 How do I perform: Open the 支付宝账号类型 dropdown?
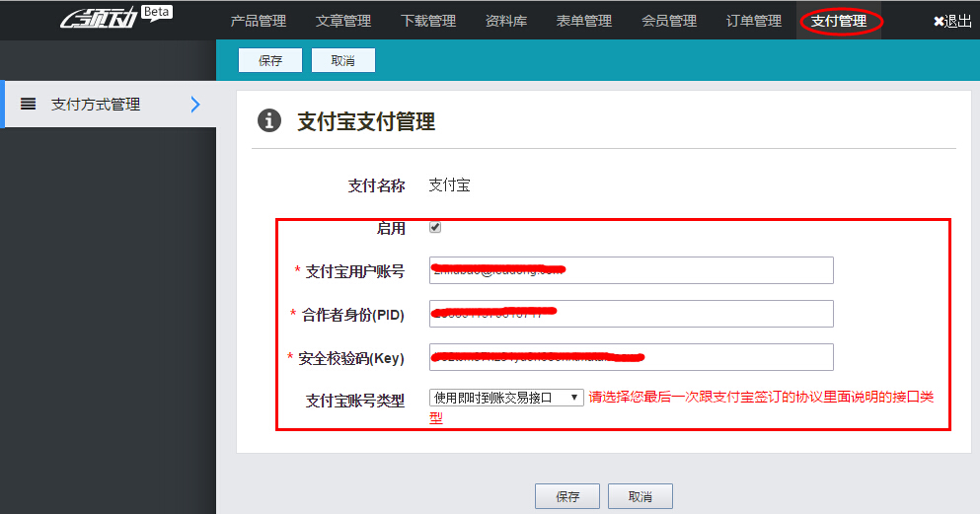point(506,398)
